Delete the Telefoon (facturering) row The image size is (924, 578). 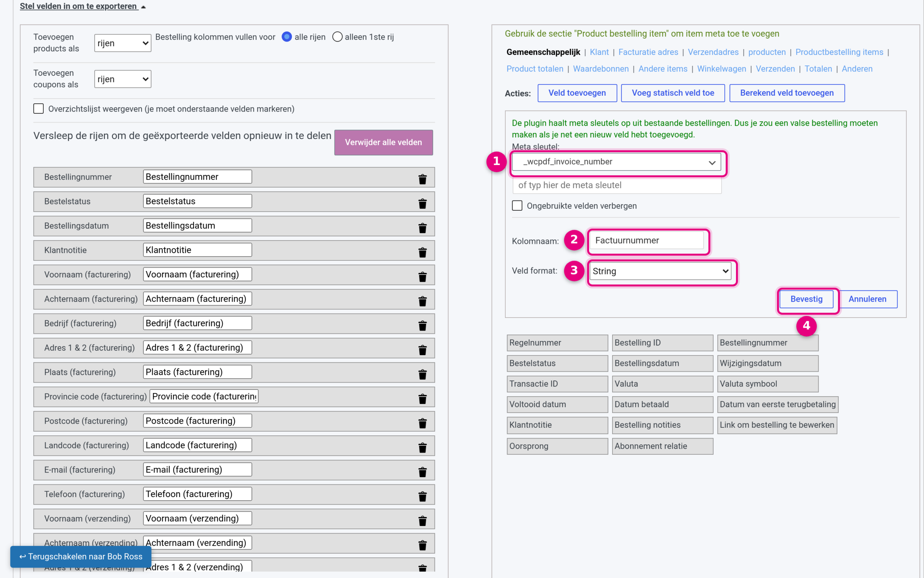422,497
